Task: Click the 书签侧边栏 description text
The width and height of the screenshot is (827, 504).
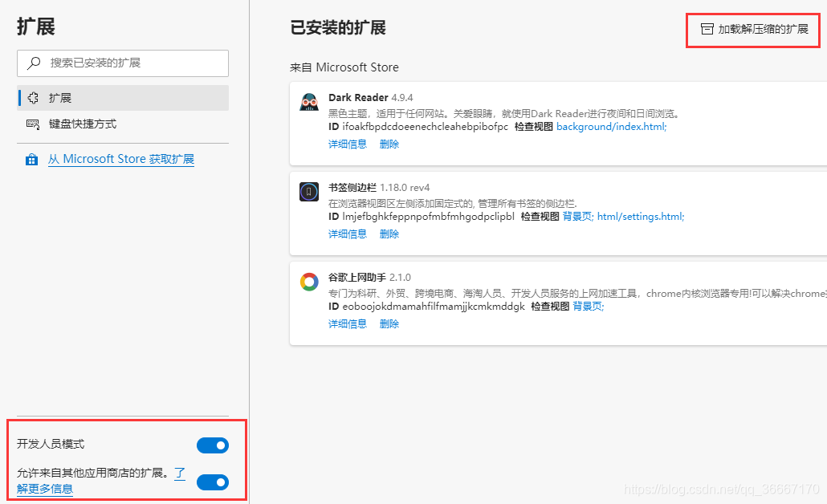Action: (x=453, y=204)
